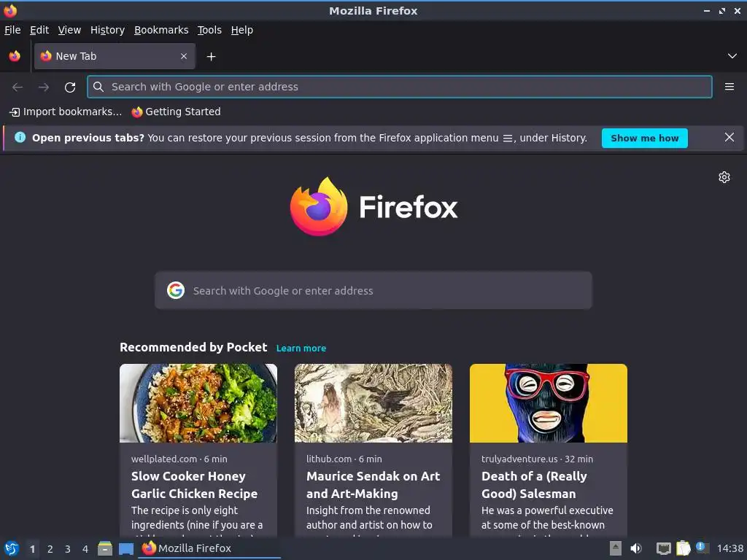The height and width of the screenshot is (560, 747).
Task: Open the Bookmarks menu
Action: pyautogui.click(x=161, y=30)
